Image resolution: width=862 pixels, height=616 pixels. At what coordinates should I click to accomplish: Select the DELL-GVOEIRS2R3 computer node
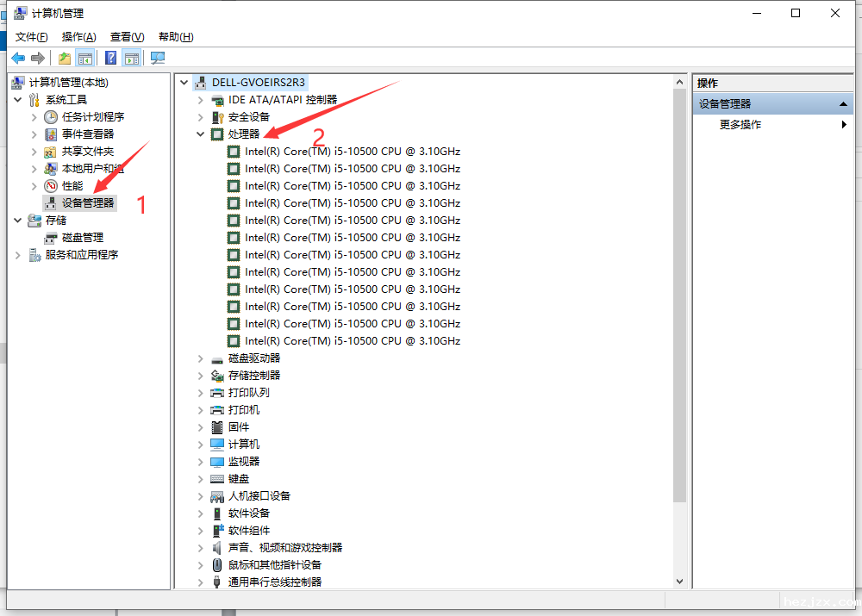pyautogui.click(x=250, y=83)
